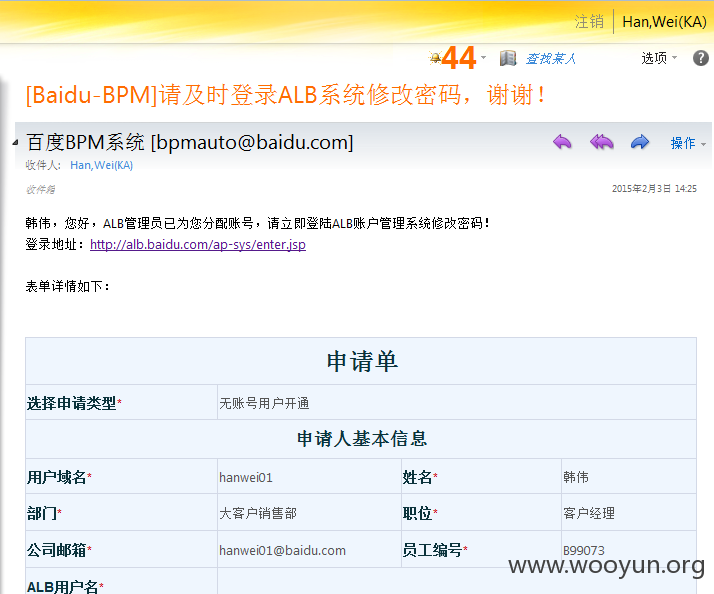The height and width of the screenshot is (594, 714).
Task: Open the 选项 options menu
Action: (x=659, y=58)
